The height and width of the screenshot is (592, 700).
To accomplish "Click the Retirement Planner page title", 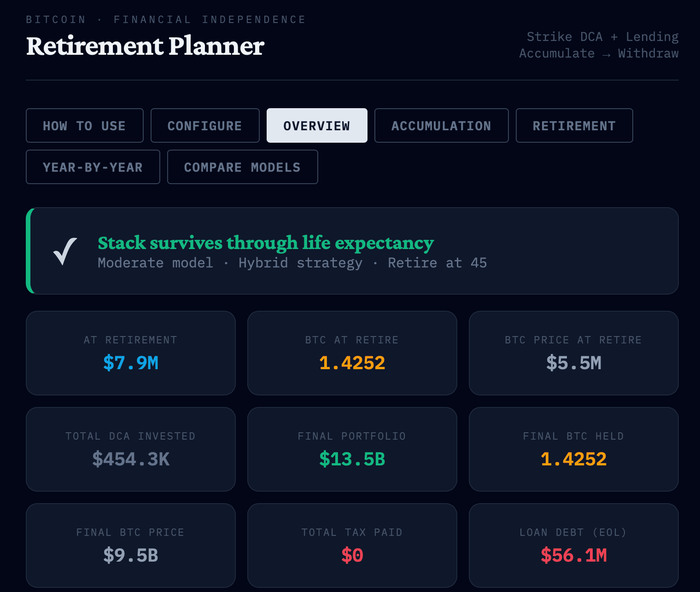I will 145,46.
